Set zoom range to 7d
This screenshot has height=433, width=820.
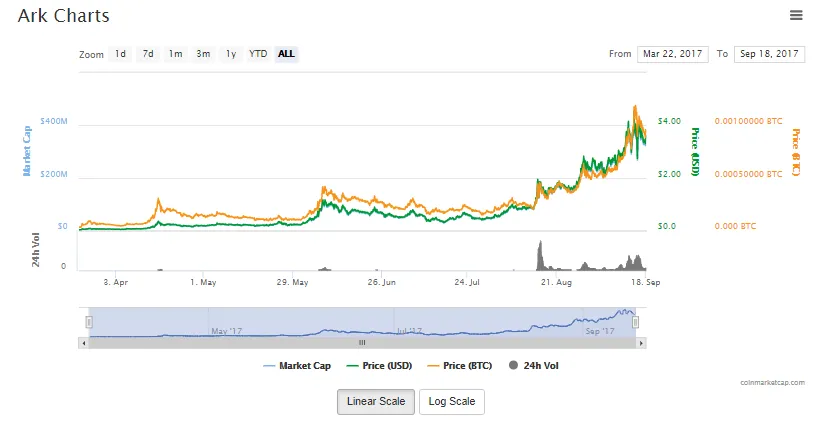coord(148,54)
